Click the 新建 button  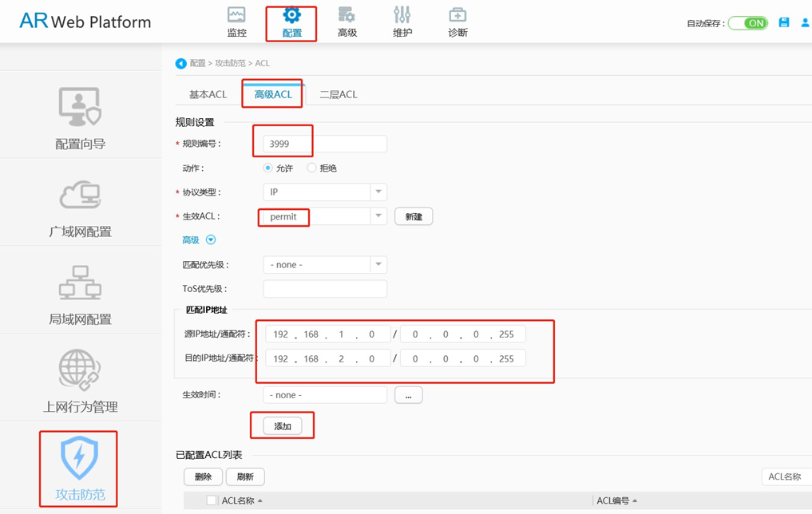(414, 216)
